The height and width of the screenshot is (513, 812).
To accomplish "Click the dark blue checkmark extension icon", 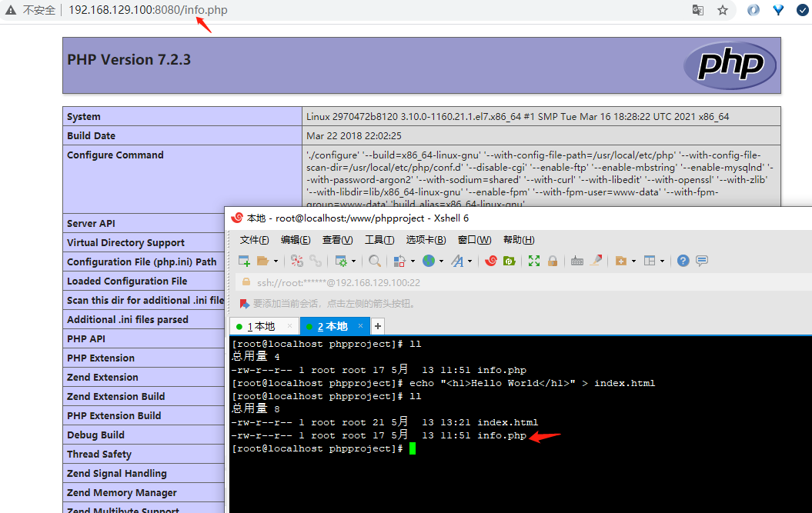I will tap(803, 10).
